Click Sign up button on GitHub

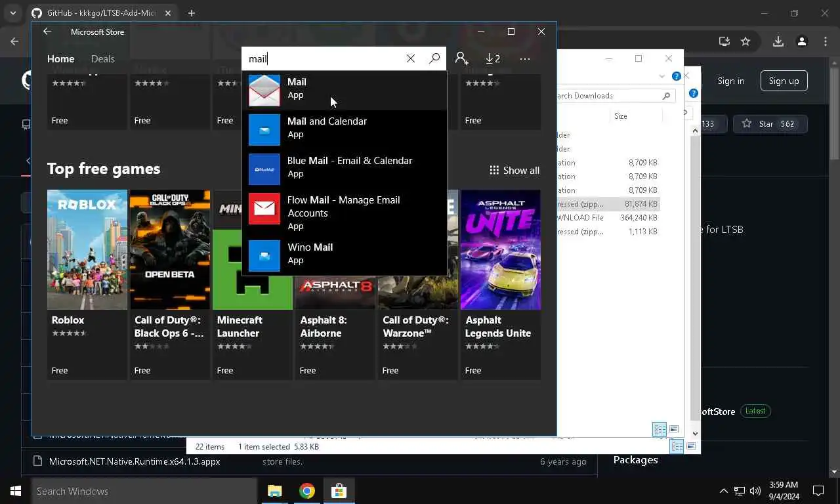click(784, 81)
